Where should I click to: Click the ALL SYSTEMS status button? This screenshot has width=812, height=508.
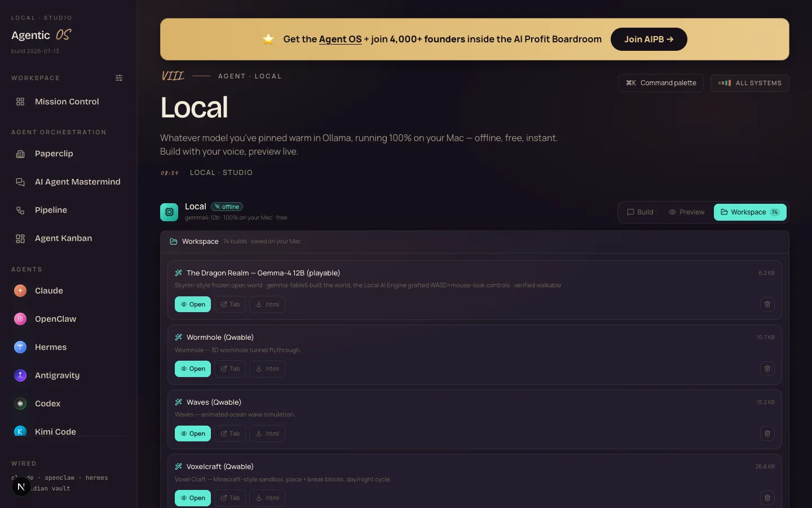[750, 83]
